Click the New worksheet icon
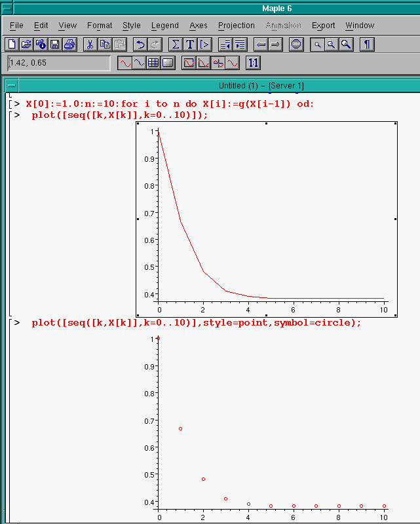The height and width of the screenshot is (524, 420). (11, 45)
